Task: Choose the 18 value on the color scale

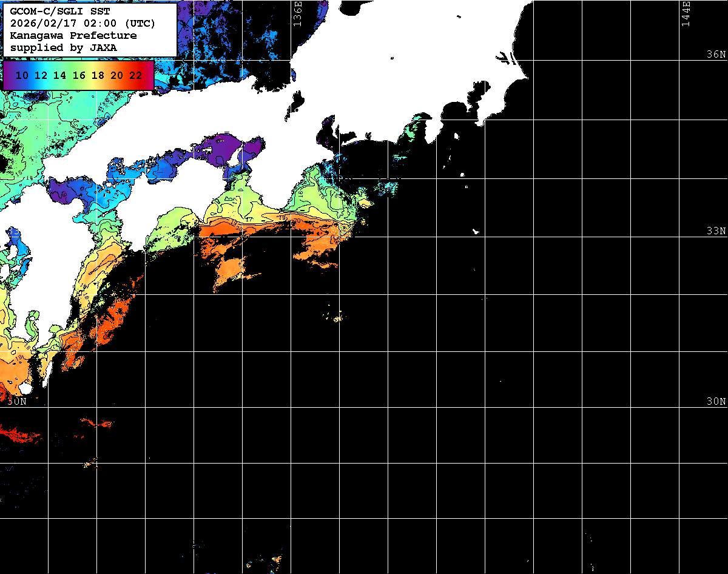Action: 98,75
